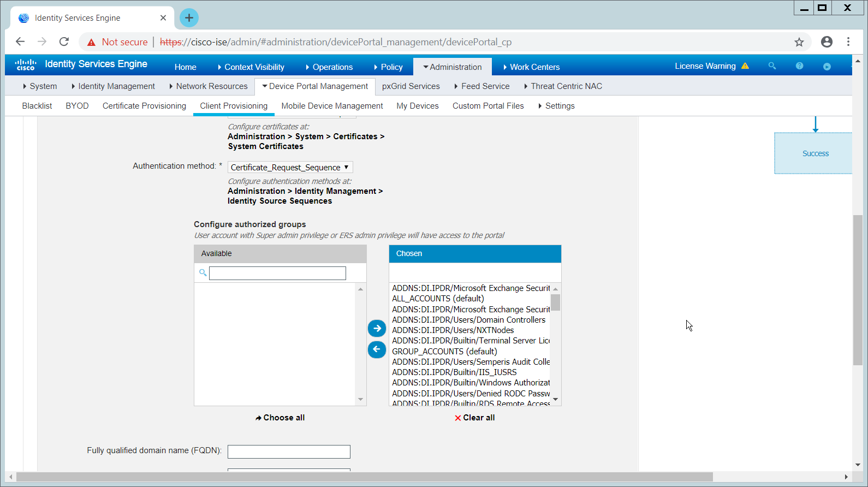The height and width of the screenshot is (487, 868).
Task: Reload the page in browser
Action: tap(64, 42)
